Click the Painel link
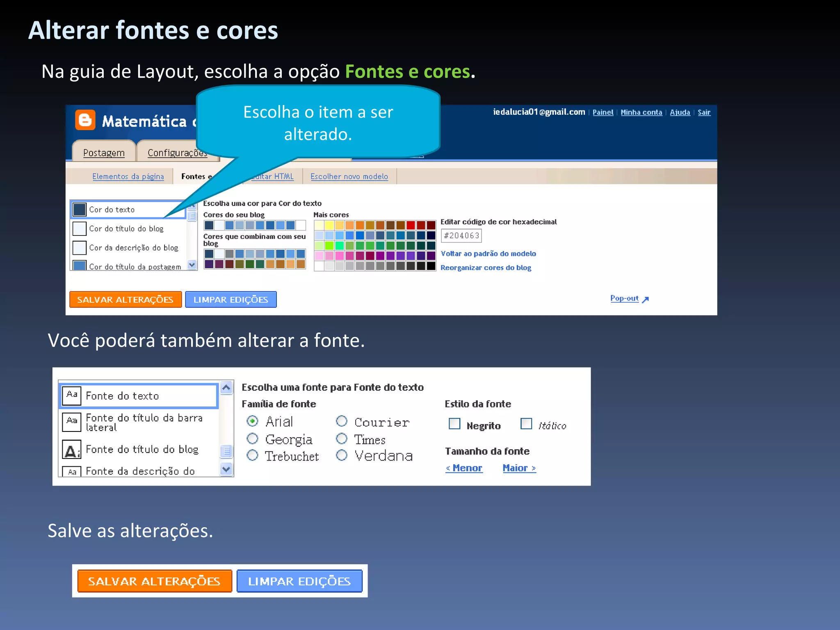This screenshot has width=840, height=630. [x=603, y=112]
